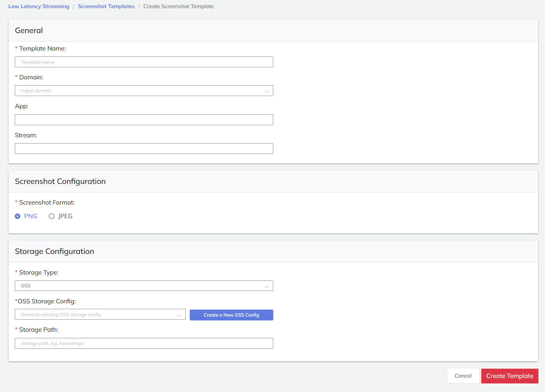Image resolution: width=545 pixels, height=392 pixels.
Task: Click the Screenshot Configuration section header
Action: tap(60, 181)
